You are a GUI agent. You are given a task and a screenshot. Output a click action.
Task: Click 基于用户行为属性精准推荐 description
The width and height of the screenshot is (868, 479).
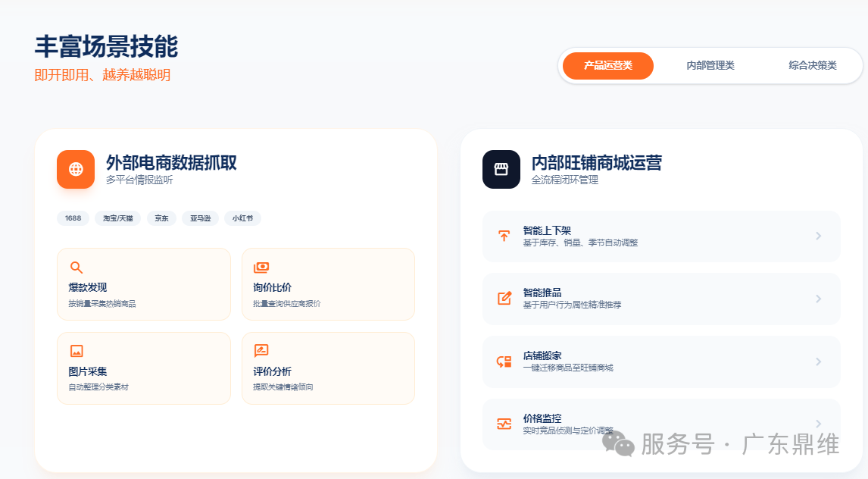point(572,305)
